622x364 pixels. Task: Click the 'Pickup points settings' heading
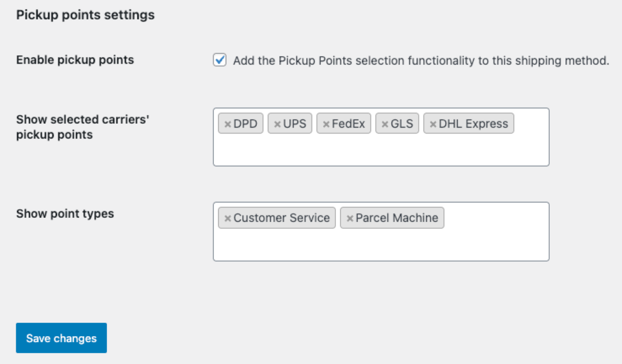[85, 15]
